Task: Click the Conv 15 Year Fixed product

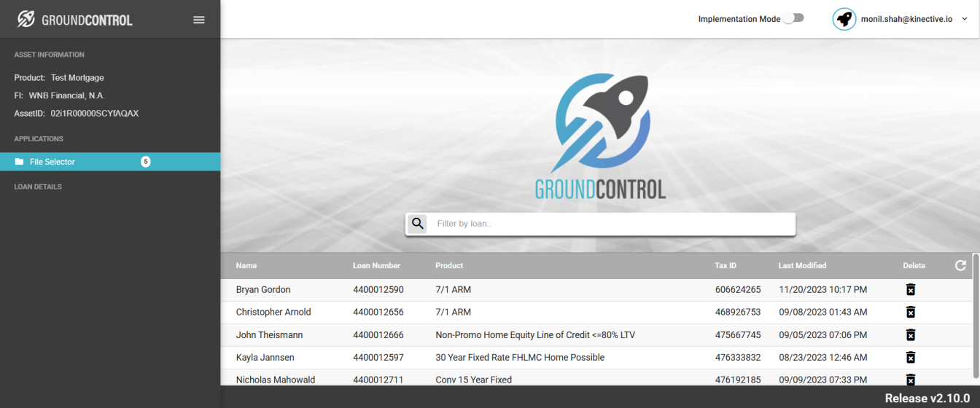Action: click(x=474, y=380)
